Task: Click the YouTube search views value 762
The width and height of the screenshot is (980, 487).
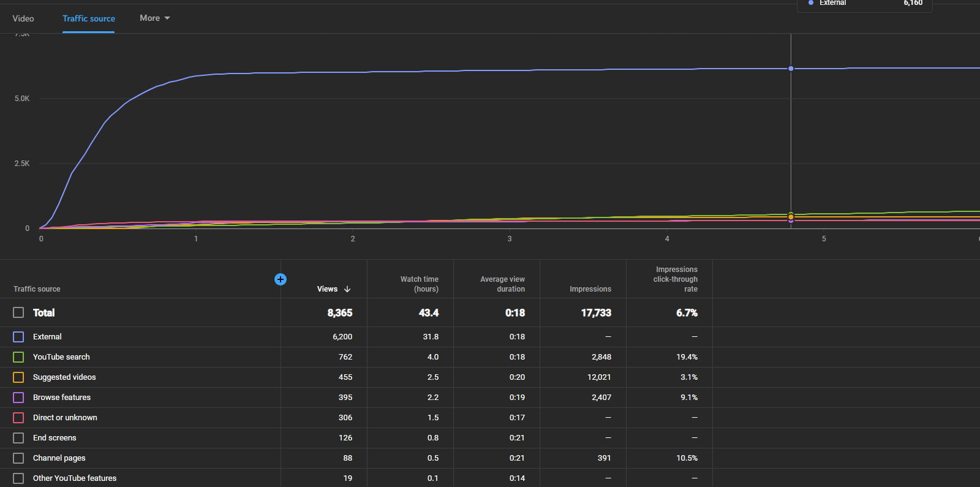Action: coord(345,357)
